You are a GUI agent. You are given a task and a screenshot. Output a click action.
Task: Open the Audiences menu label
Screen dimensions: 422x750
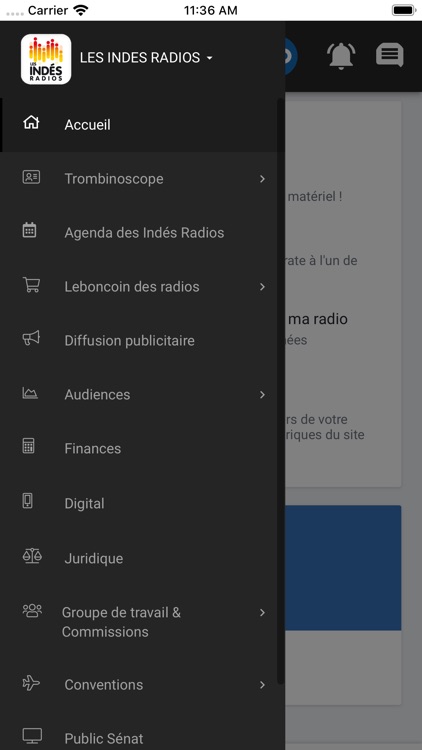click(x=97, y=395)
